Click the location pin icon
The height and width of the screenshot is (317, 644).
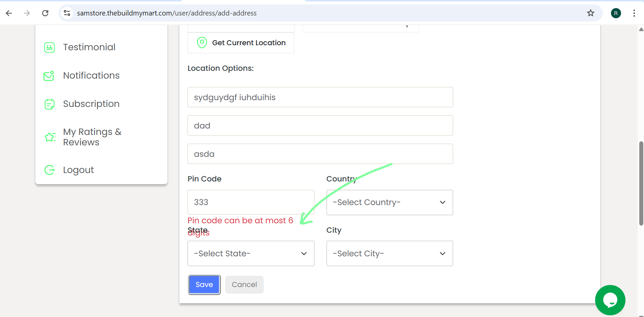click(202, 43)
